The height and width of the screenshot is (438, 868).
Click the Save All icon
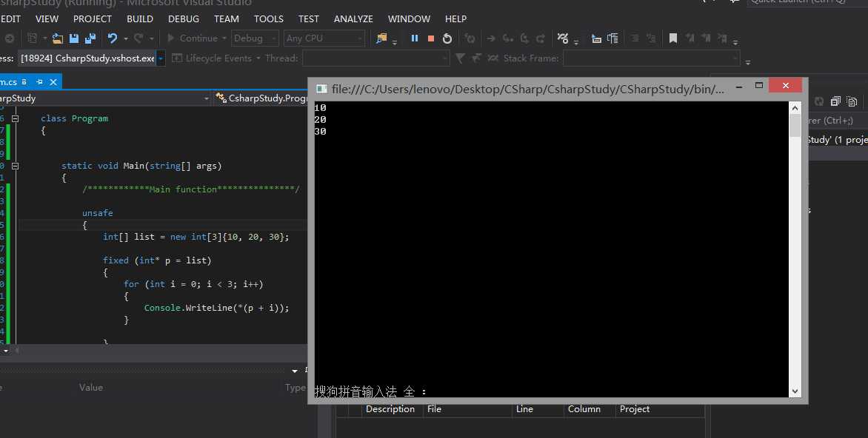pos(90,38)
